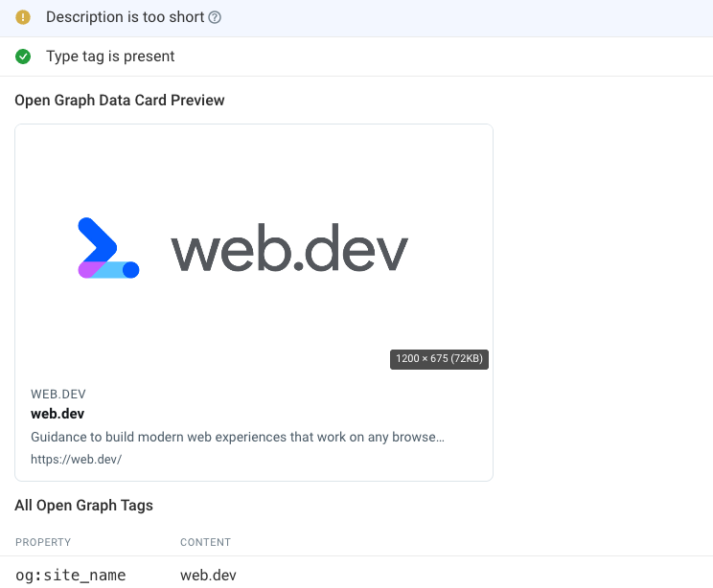The height and width of the screenshot is (588, 713).
Task: Click the 'Guidance to build modern web' description
Action: pyautogui.click(x=238, y=437)
